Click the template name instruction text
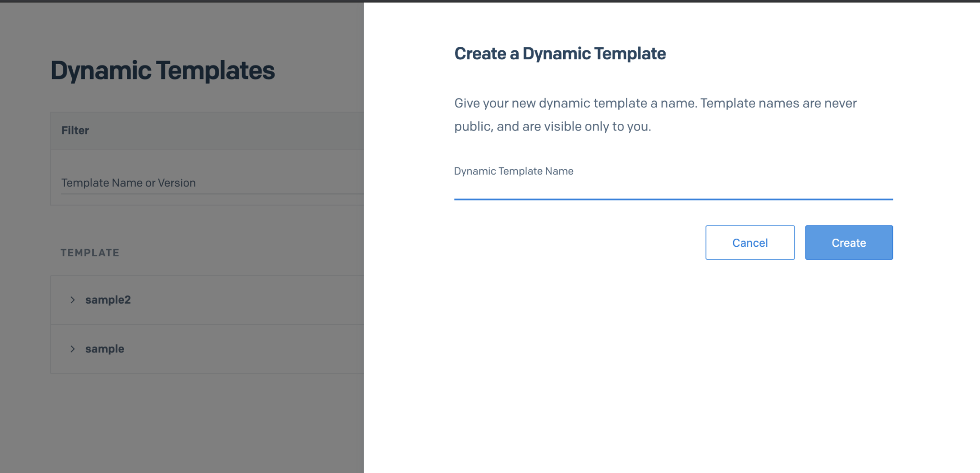 [655, 115]
